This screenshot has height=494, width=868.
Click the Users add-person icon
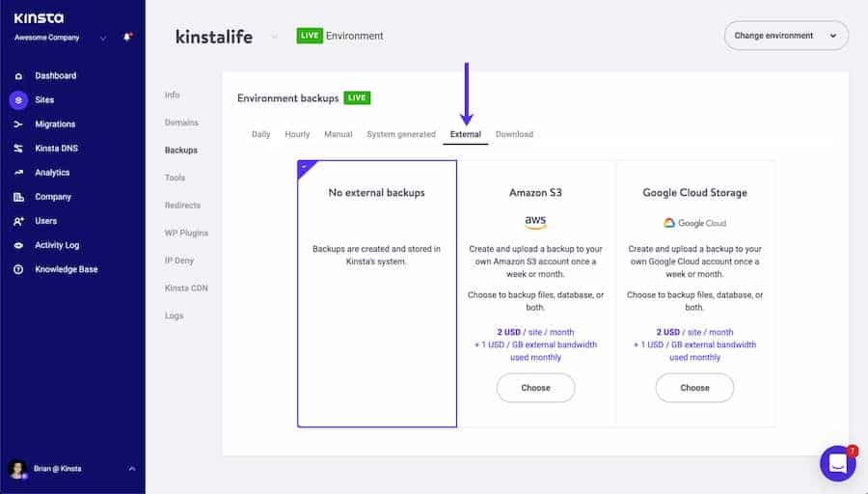18,221
